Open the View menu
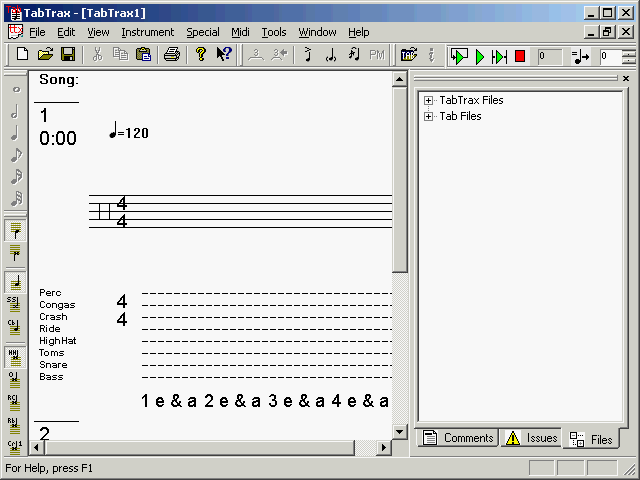The width and height of the screenshot is (640, 480). [98, 32]
